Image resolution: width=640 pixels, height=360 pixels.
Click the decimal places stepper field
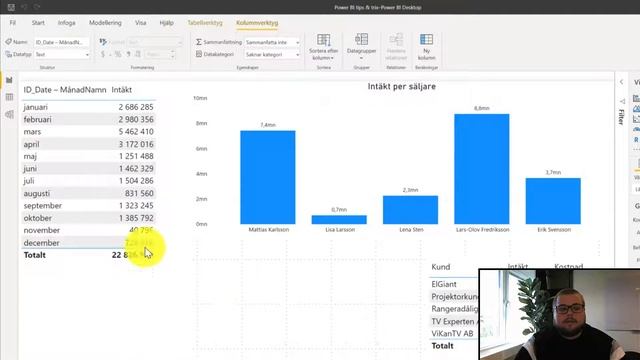pos(160,54)
